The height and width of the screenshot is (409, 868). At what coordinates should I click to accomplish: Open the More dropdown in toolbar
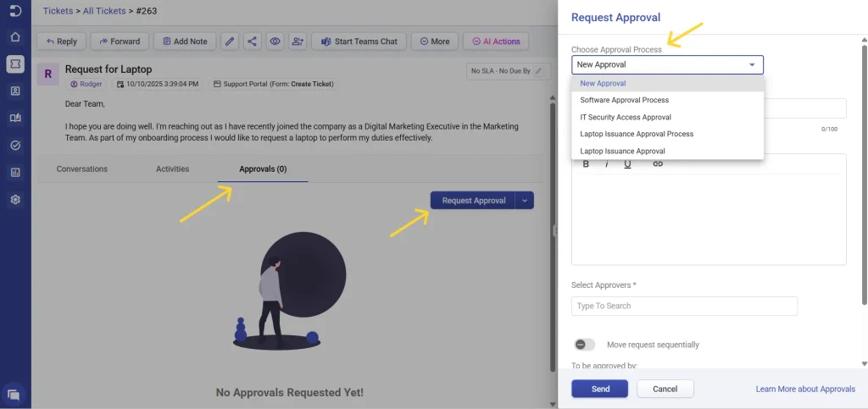coord(434,41)
